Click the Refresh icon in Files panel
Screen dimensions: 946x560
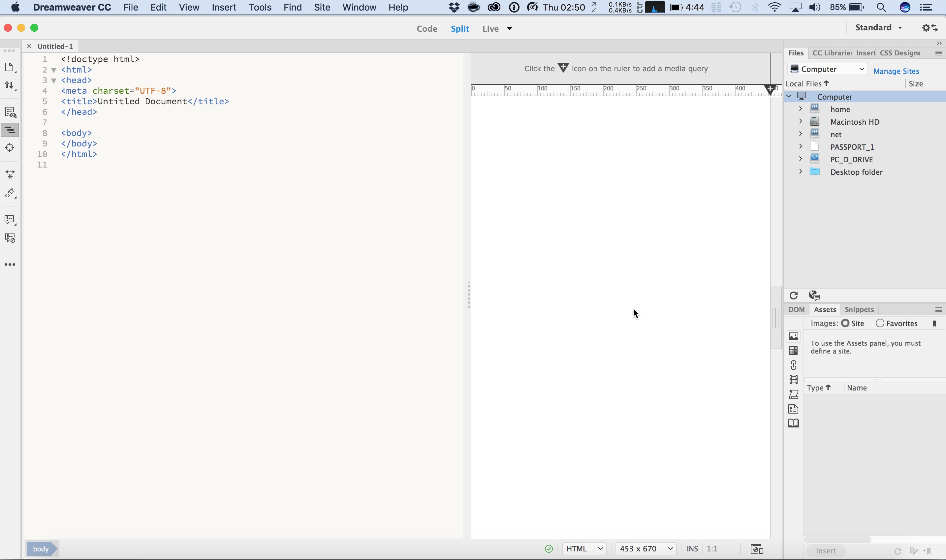click(x=794, y=296)
